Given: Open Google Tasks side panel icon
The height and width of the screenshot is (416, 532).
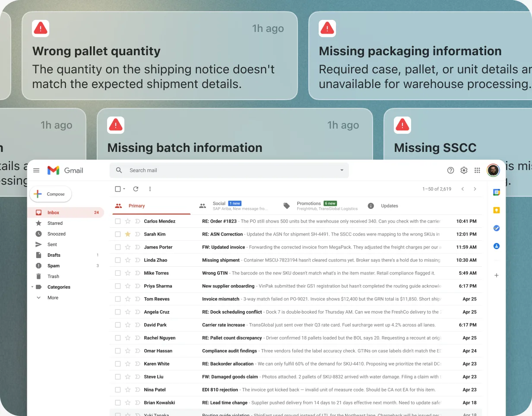Looking at the screenshot, I should tap(497, 228).
